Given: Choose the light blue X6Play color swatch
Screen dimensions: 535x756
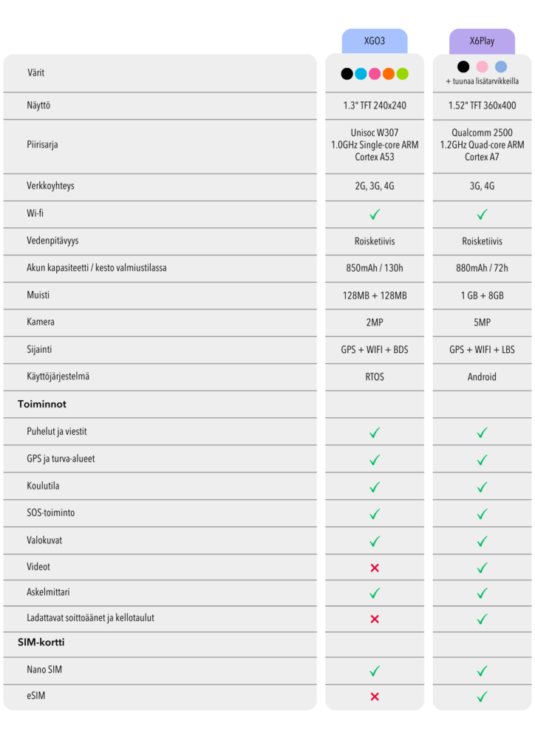Looking at the screenshot, I should tap(501, 67).
